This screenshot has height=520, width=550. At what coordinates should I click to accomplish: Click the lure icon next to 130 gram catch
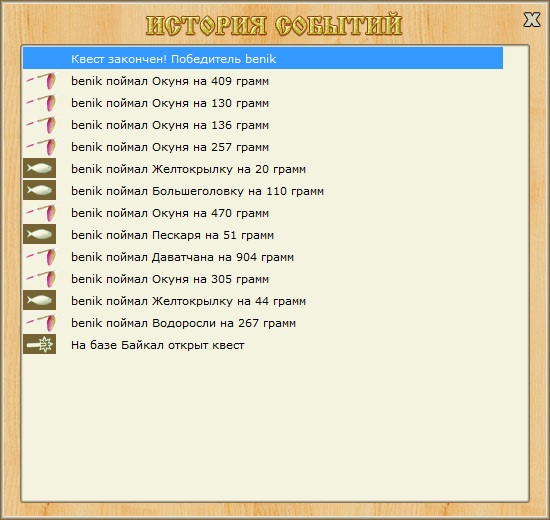[40, 103]
